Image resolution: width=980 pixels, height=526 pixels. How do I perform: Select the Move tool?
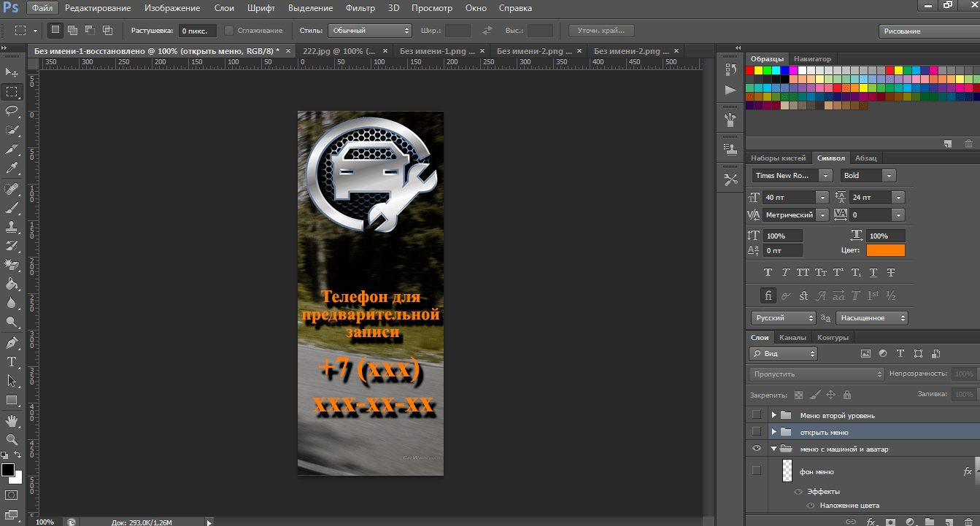click(x=12, y=72)
